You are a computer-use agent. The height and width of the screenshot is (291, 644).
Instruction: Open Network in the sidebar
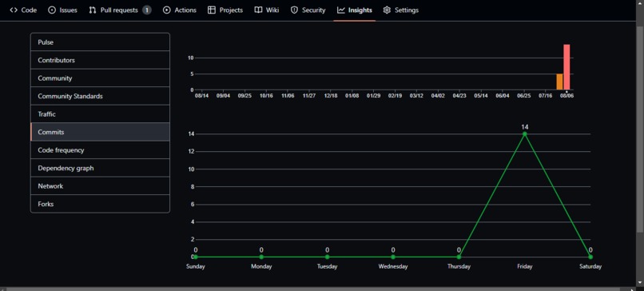100,185
